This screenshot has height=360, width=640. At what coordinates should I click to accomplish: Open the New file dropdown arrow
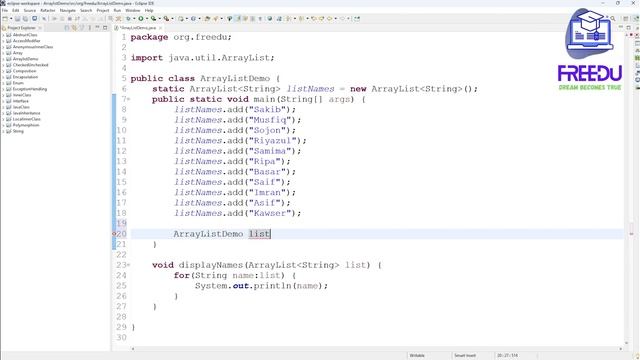coord(11,18)
